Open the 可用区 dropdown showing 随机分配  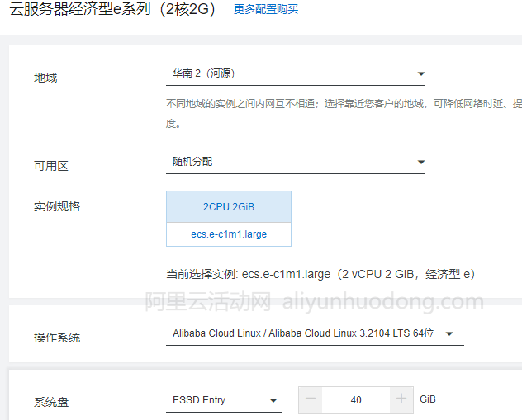coord(296,163)
